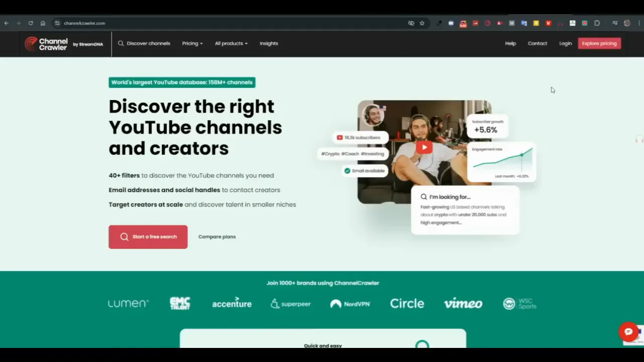Open the Chrome profile avatar

pyautogui.click(x=627, y=23)
